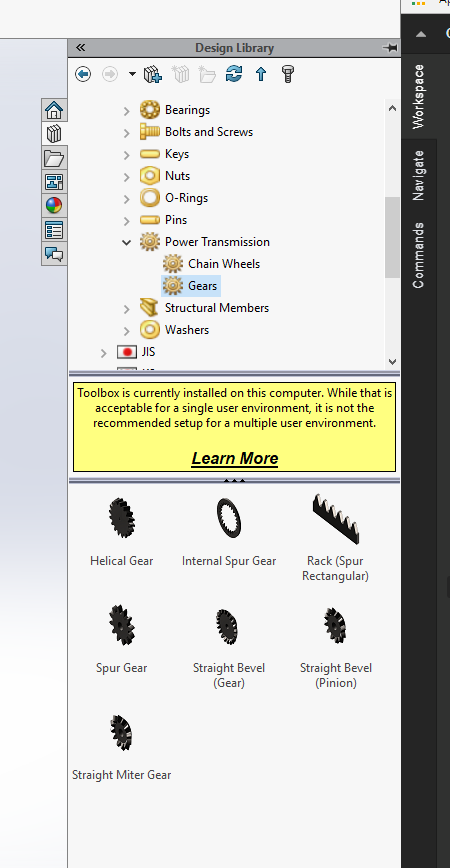Click the tree scrollbar up arrow

[392, 108]
